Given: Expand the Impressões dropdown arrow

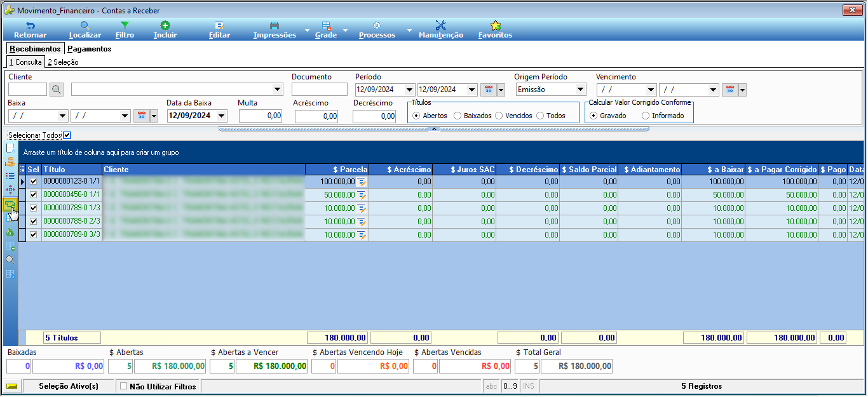Looking at the screenshot, I should pyautogui.click(x=307, y=30).
